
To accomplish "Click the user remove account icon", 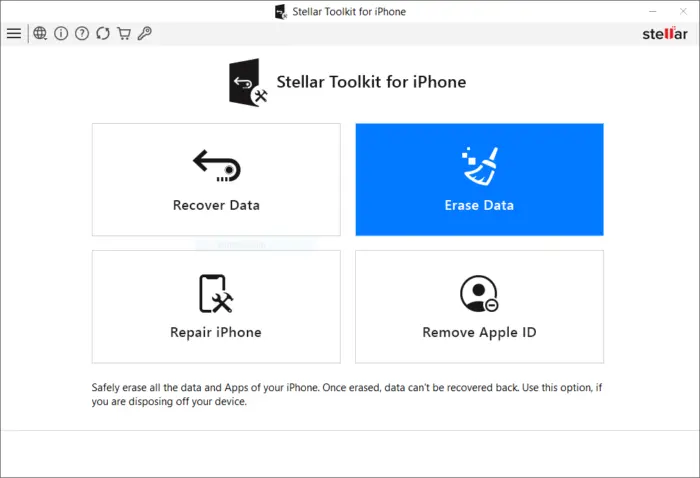I will tap(479, 293).
